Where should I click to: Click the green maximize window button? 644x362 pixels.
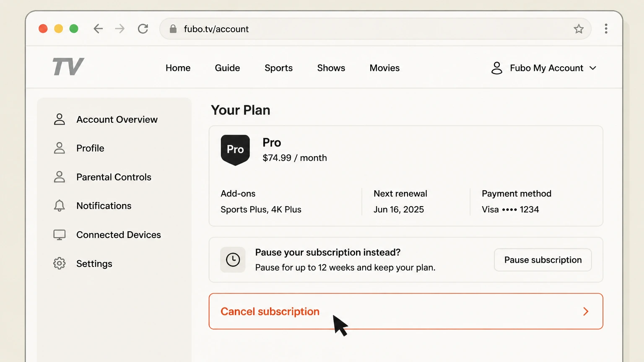tap(74, 28)
